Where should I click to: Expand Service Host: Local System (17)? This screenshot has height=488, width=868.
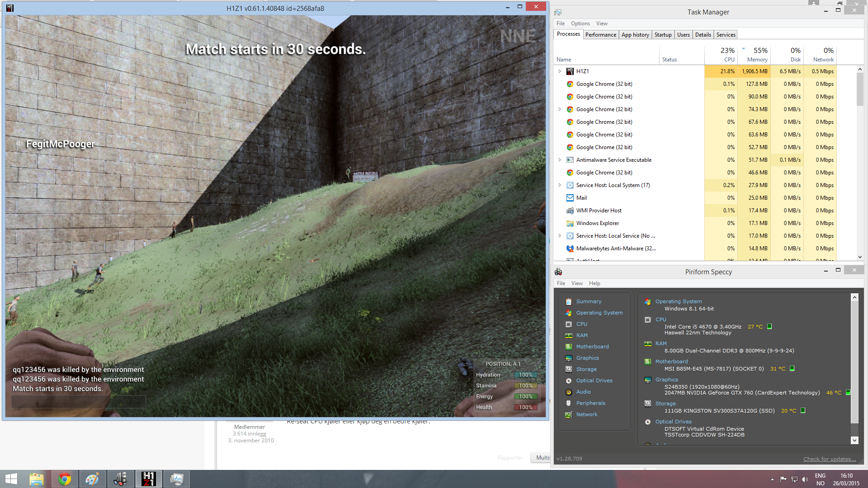(560, 185)
